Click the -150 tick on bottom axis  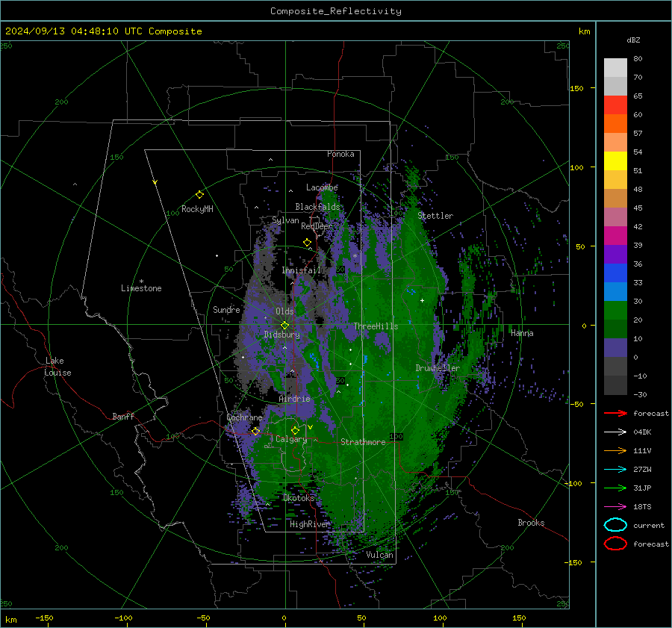[x=44, y=618]
